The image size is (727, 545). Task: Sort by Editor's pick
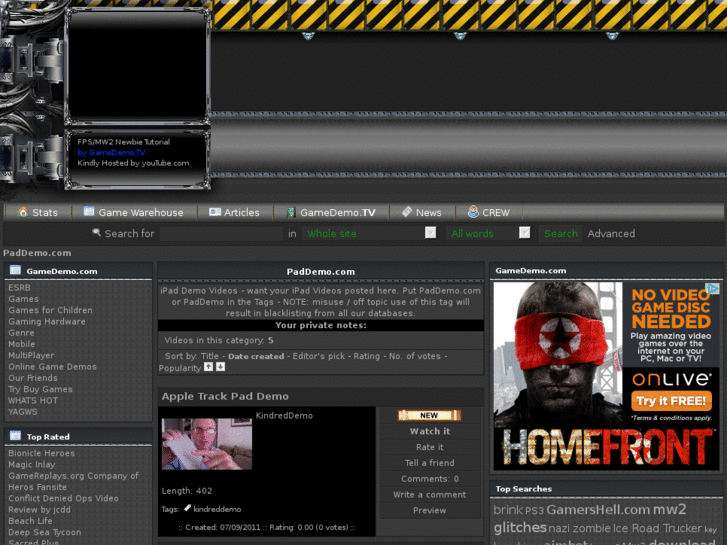tap(319, 356)
